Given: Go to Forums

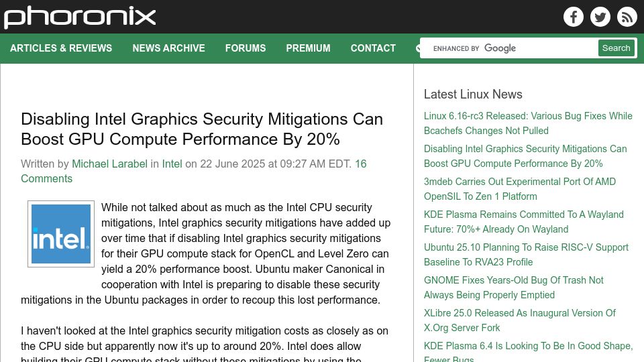Looking at the screenshot, I should [x=246, y=48].
